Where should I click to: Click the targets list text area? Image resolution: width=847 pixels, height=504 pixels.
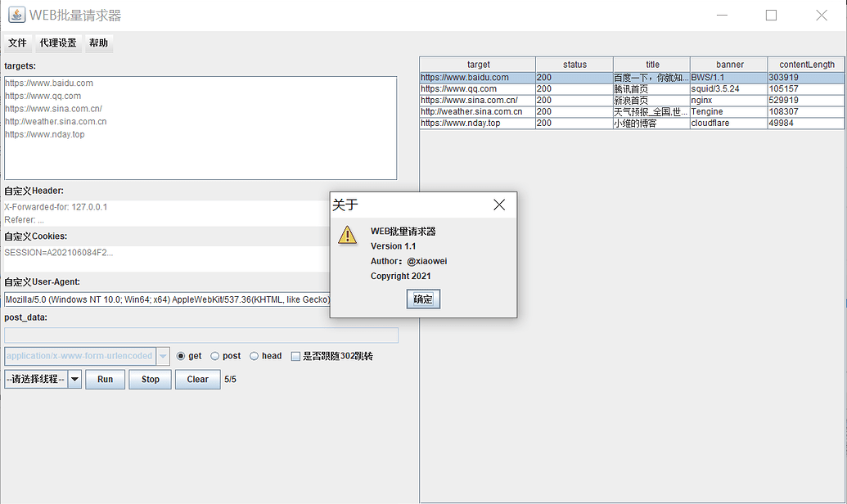(200, 127)
